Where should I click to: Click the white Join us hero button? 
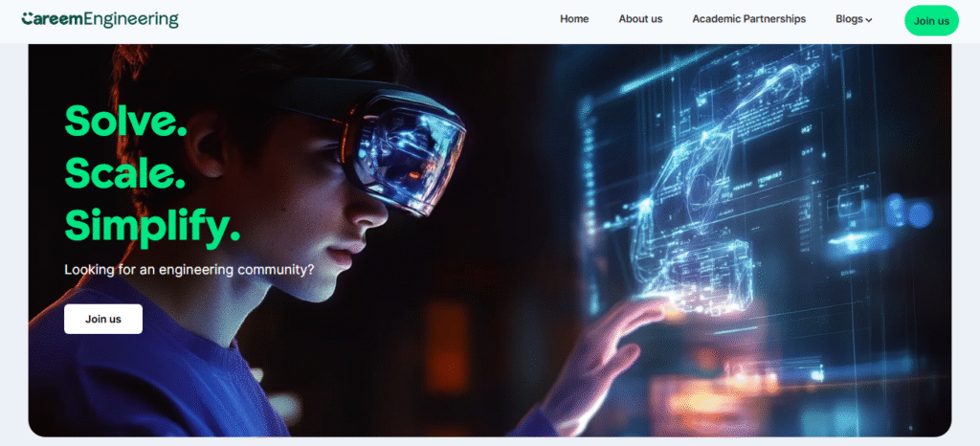click(x=103, y=319)
